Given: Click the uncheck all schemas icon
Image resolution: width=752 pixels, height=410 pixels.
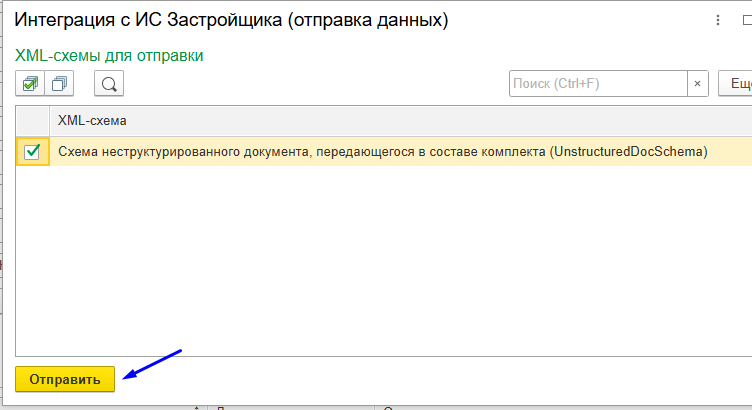Looking at the screenshot, I should click(x=62, y=84).
